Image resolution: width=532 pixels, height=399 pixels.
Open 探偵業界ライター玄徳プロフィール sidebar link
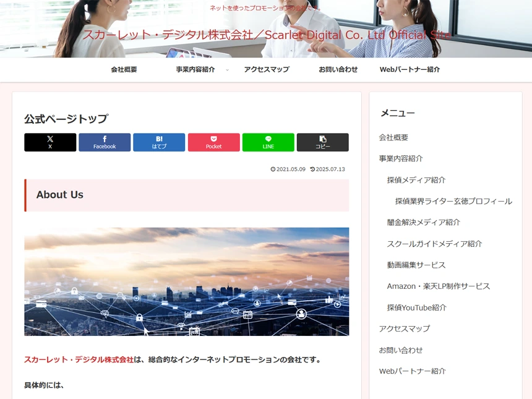click(453, 201)
